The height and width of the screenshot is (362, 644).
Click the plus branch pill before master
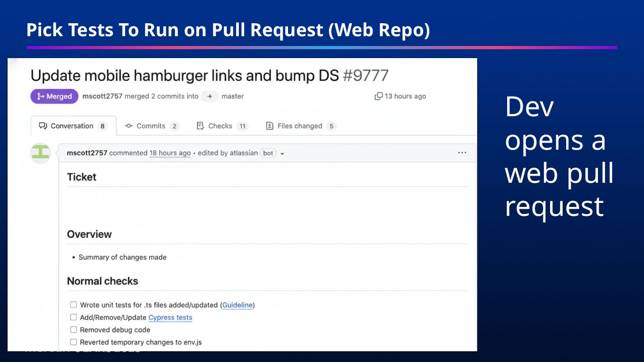pyautogui.click(x=209, y=96)
